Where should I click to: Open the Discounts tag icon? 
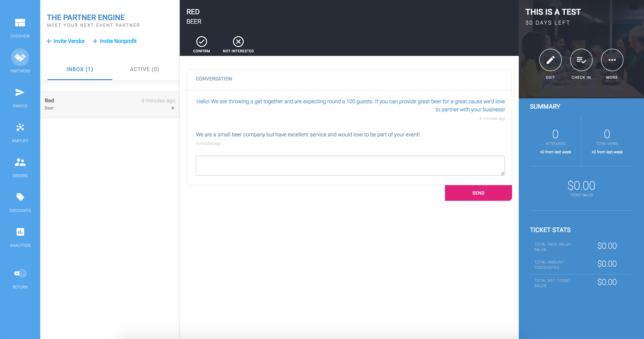[20, 197]
